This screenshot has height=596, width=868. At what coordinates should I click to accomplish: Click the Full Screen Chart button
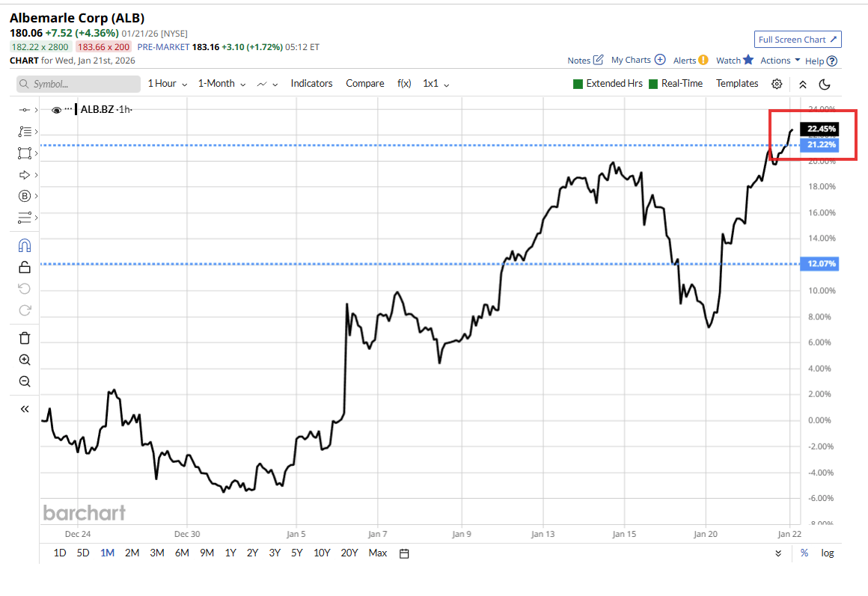coord(798,40)
